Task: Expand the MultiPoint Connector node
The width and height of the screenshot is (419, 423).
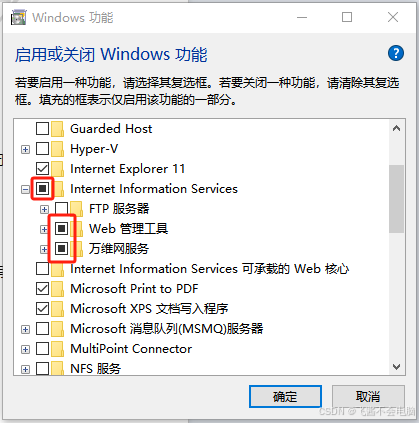Action: click(x=25, y=349)
